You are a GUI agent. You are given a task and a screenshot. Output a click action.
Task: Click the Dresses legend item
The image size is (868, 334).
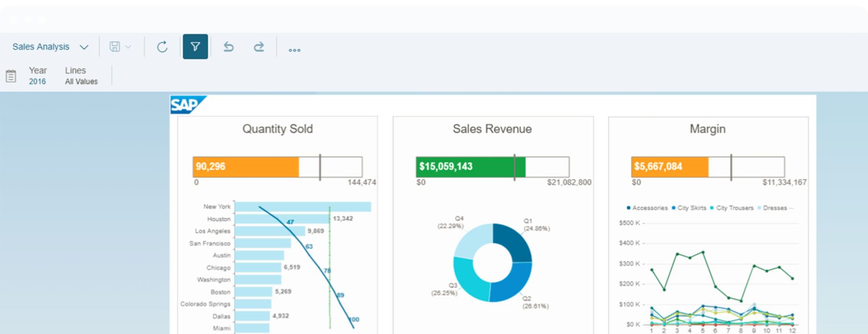[773, 208]
